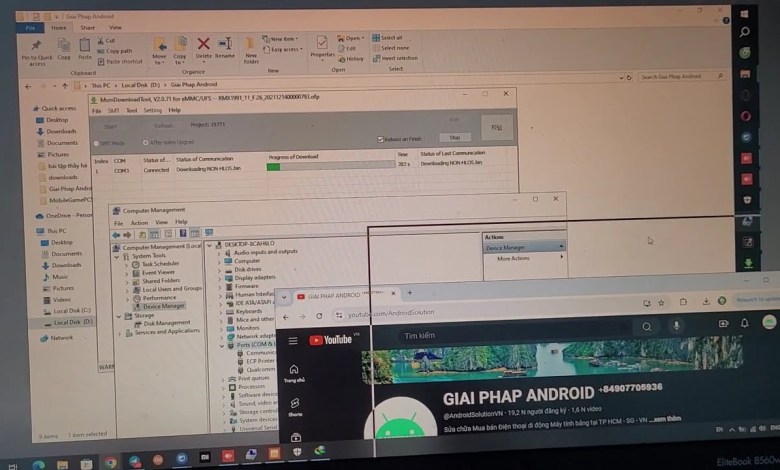Click the Search Giai Phap Android box
The width and height of the screenshot is (780, 470).
(681, 77)
